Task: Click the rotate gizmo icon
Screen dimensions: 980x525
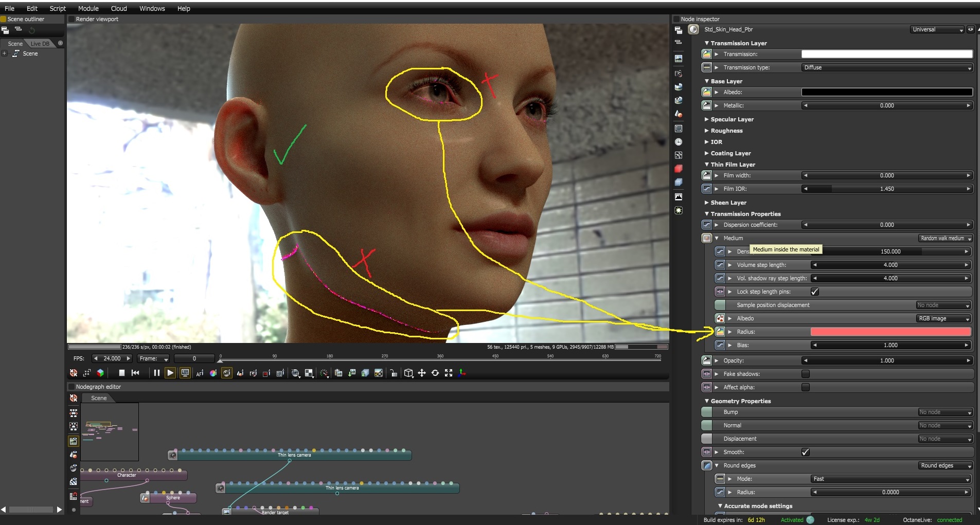Action: click(435, 373)
